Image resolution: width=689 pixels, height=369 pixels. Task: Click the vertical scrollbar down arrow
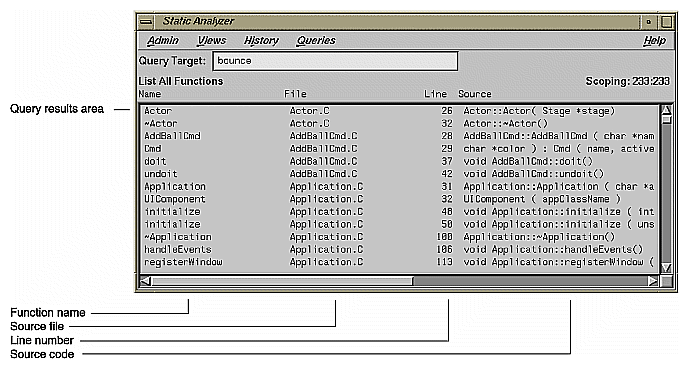tap(666, 268)
